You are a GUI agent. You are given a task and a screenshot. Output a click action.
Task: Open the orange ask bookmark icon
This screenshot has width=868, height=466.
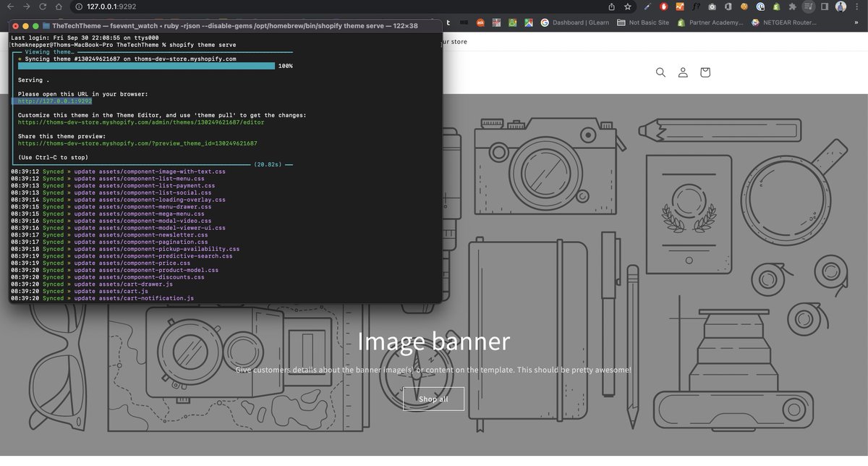(480, 22)
